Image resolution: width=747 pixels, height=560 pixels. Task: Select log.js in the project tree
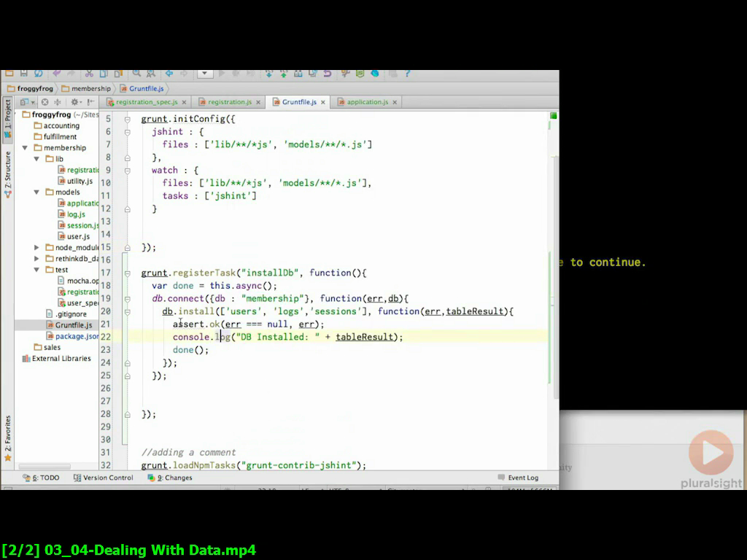(x=71, y=214)
